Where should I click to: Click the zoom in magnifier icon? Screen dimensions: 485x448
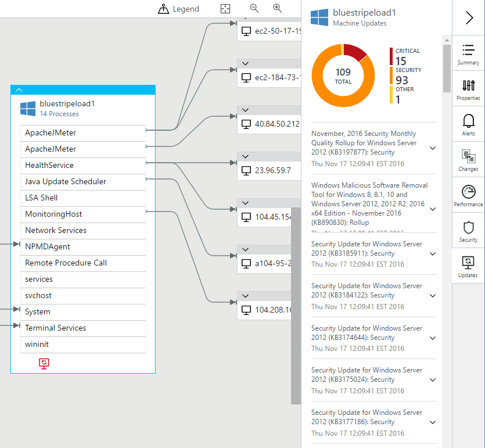(278, 9)
